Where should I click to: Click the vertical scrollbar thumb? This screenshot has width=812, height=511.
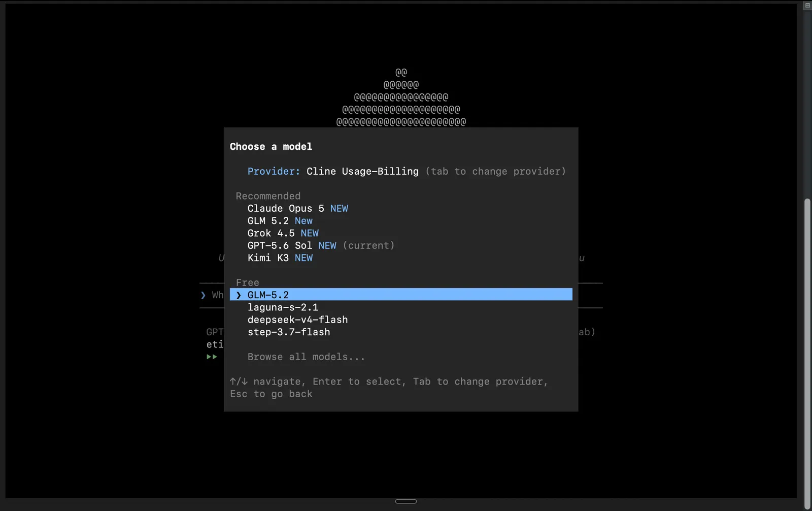(x=807, y=353)
